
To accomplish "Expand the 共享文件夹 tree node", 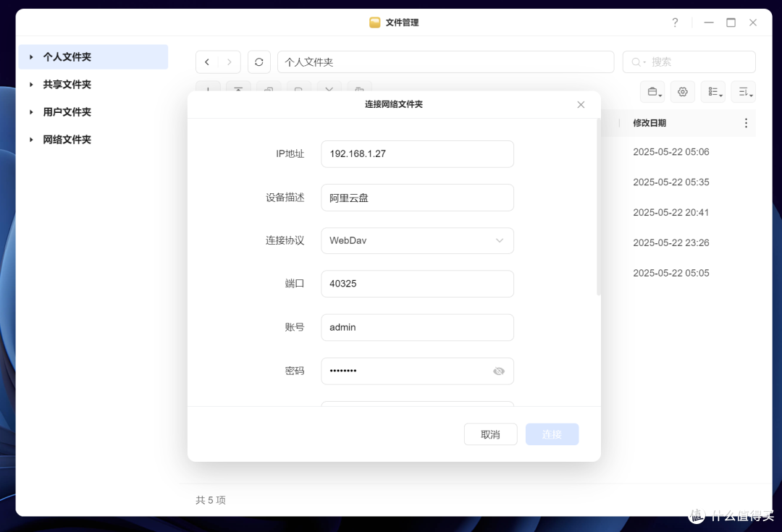I will click(x=31, y=84).
